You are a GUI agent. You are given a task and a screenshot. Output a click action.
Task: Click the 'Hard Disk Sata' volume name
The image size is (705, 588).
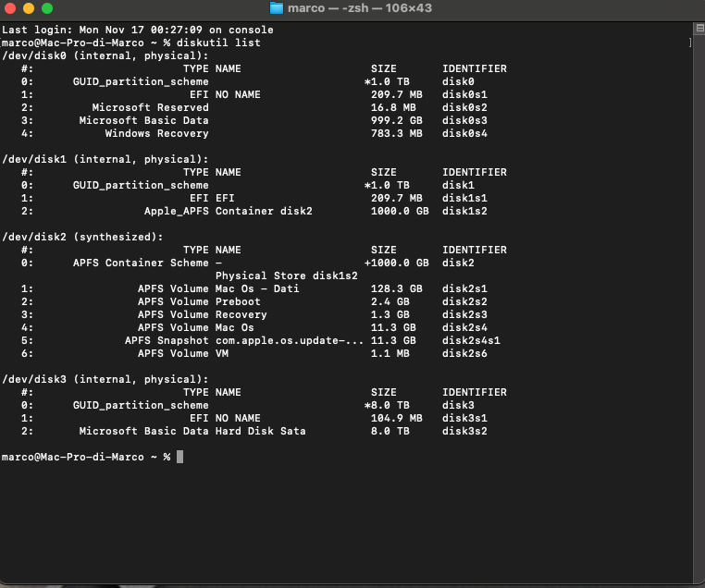(x=260, y=431)
